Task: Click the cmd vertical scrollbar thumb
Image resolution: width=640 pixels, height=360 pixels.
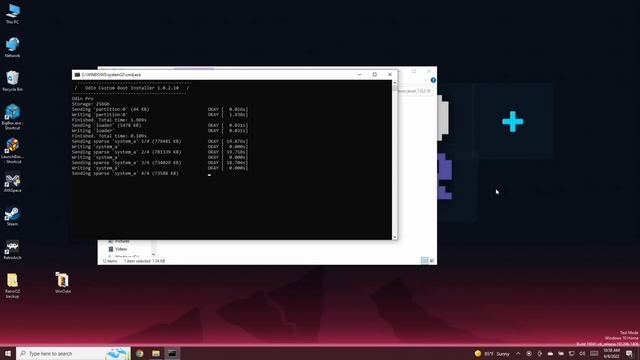Action: tap(395, 88)
